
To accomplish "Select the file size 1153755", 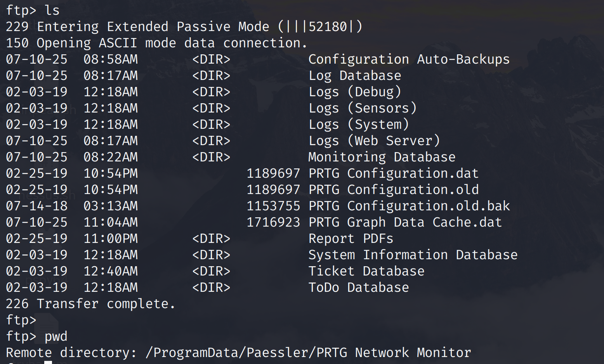I will click(273, 206).
